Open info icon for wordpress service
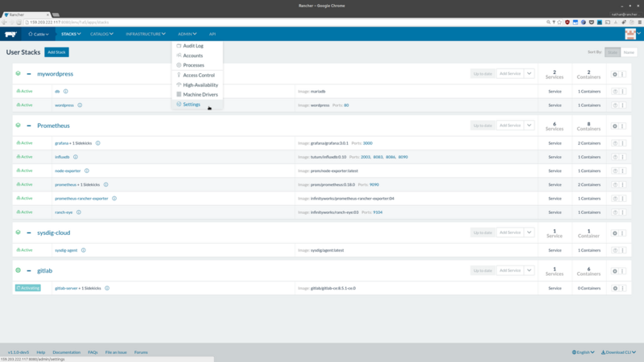This screenshot has height=362, width=644. (80, 105)
